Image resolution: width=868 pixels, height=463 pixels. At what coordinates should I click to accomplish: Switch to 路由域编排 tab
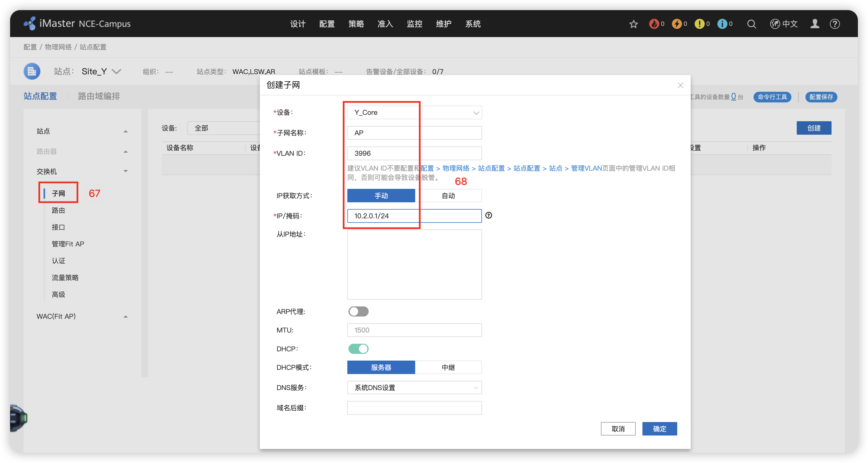(99, 96)
